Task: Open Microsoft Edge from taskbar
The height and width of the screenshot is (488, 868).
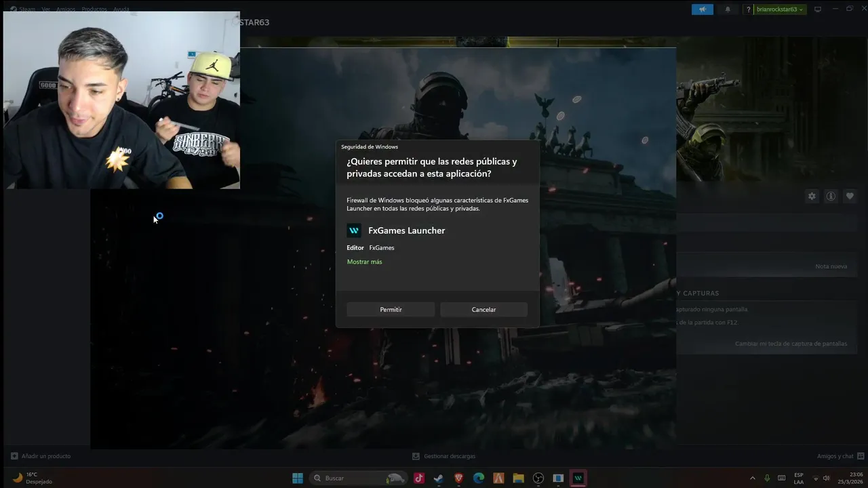Action: click(x=479, y=478)
